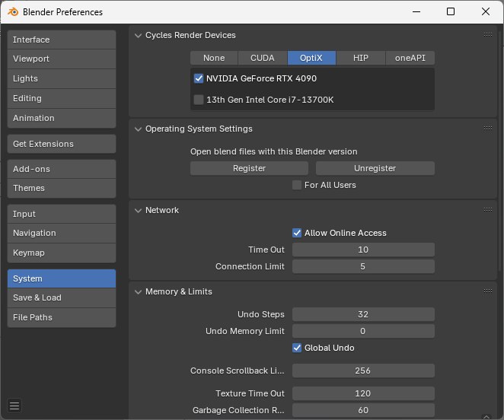Click the Undo Steps value field
This screenshot has width=504, height=420.
pos(363,314)
